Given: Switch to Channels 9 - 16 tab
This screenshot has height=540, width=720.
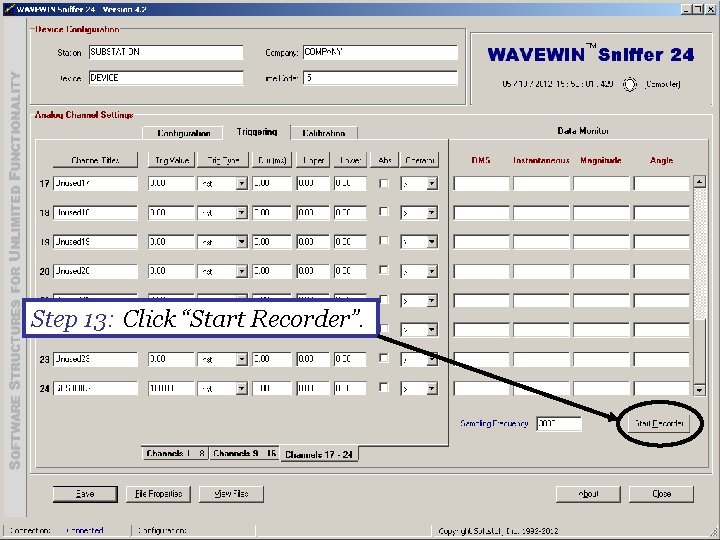Looking at the screenshot, I should [244, 453].
